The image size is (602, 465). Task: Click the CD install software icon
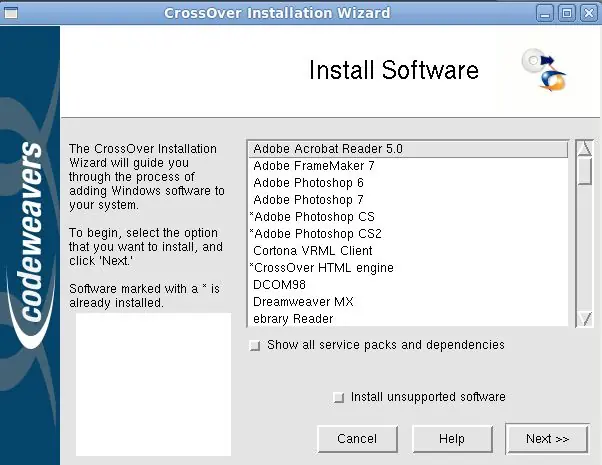pyautogui.click(x=544, y=70)
